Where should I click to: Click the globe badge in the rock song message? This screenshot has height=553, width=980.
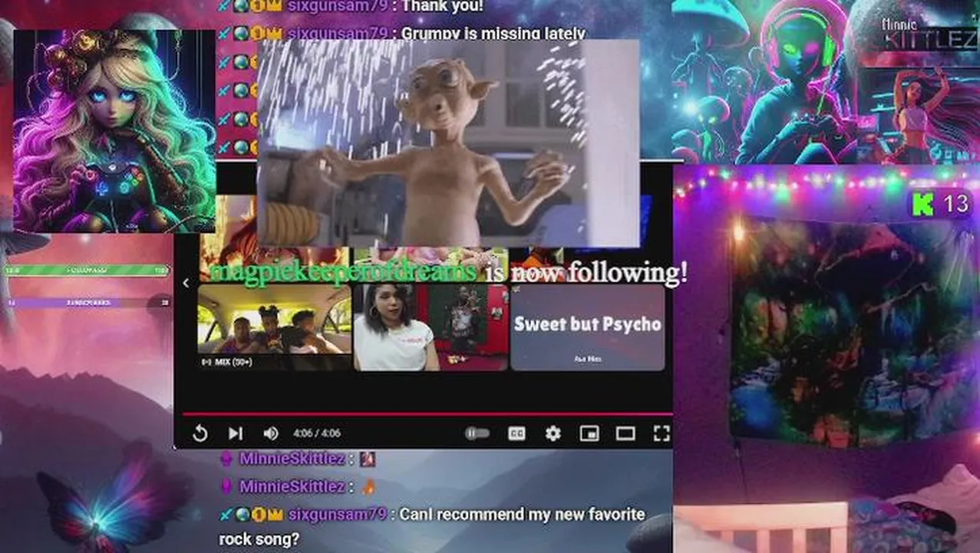(x=243, y=514)
